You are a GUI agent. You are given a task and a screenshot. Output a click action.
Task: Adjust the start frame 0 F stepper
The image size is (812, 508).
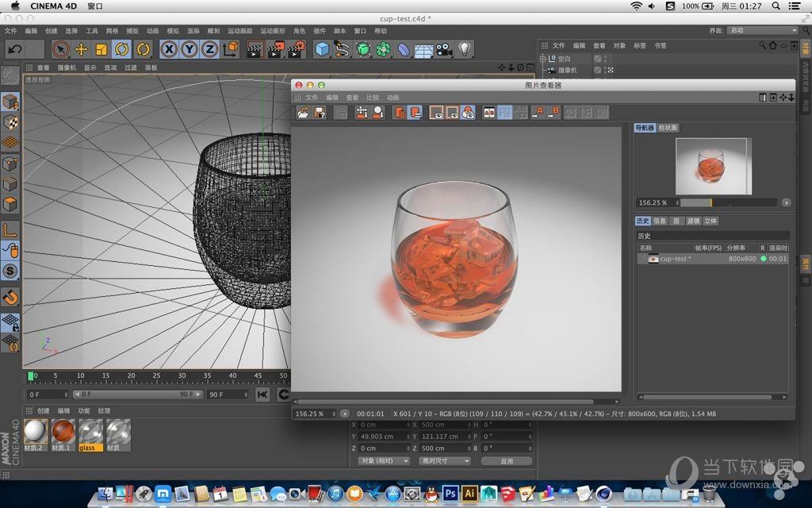pos(65,394)
